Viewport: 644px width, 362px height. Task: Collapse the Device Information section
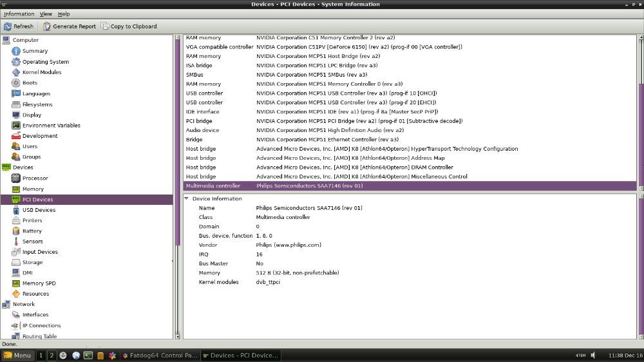pyautogui.click(x=187, y=198)
